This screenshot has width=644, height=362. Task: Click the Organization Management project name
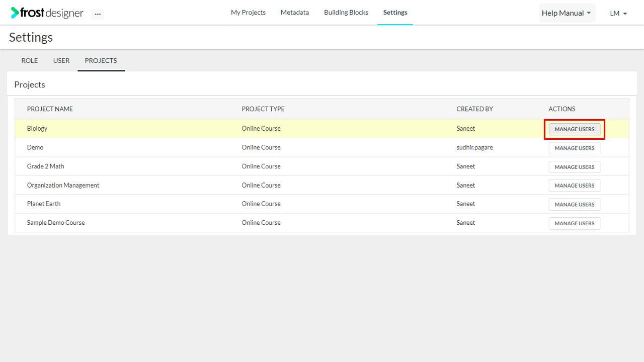point(63,185)
